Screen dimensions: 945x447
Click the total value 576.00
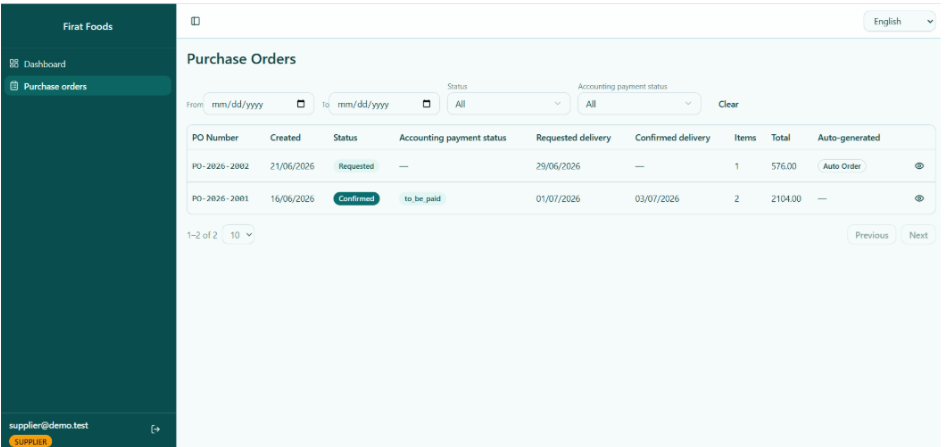tap(783, 166)
